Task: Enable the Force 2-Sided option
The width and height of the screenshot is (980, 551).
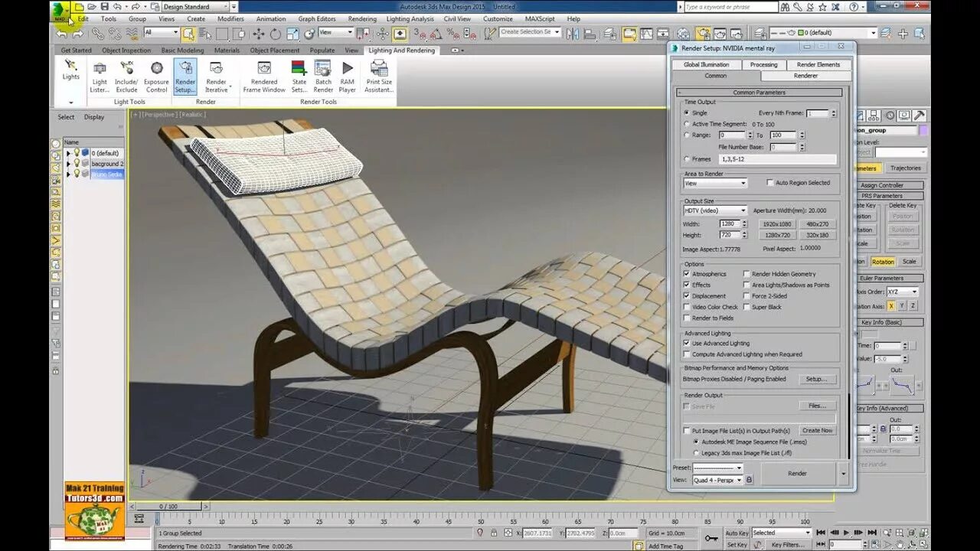Action: pyautogui.click(x=746, y=296)
